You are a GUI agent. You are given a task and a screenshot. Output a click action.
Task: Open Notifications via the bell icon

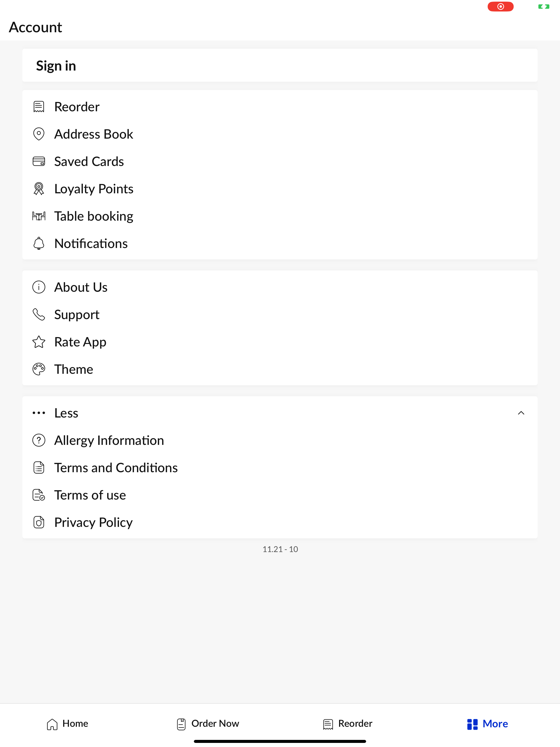39,243
